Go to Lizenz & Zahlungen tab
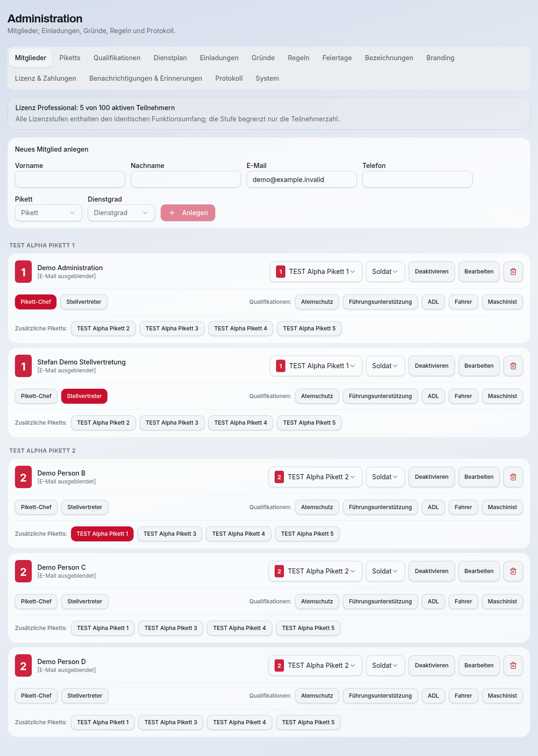Image resolution: width=538 pixels, height=756 pixels. (45, 78)
